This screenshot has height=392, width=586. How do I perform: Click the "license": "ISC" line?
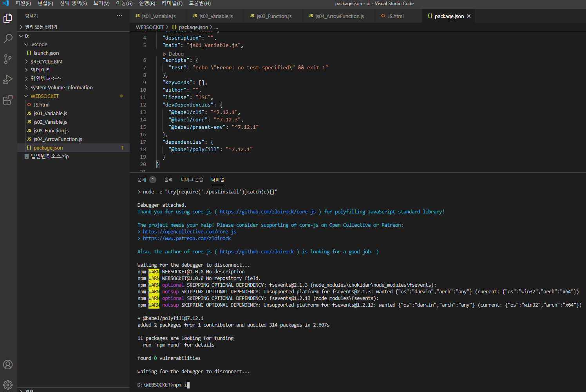[x=188, y=98]
